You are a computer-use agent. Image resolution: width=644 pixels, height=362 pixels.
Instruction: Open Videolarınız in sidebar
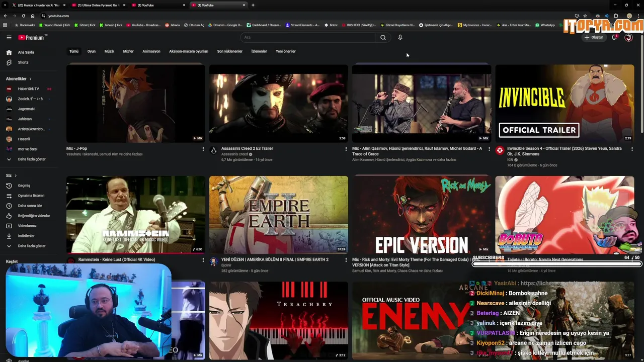[27, 226]
